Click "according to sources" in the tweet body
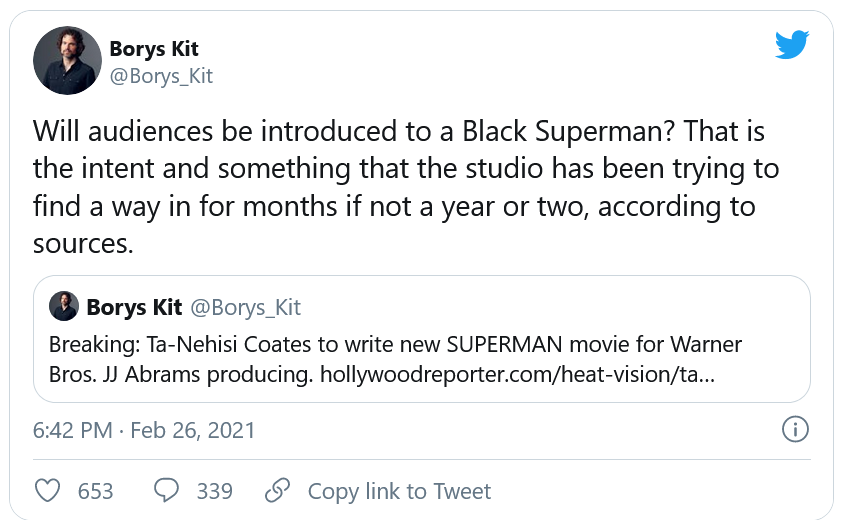This screenshot has width=841, height=528. pos(680,208)
